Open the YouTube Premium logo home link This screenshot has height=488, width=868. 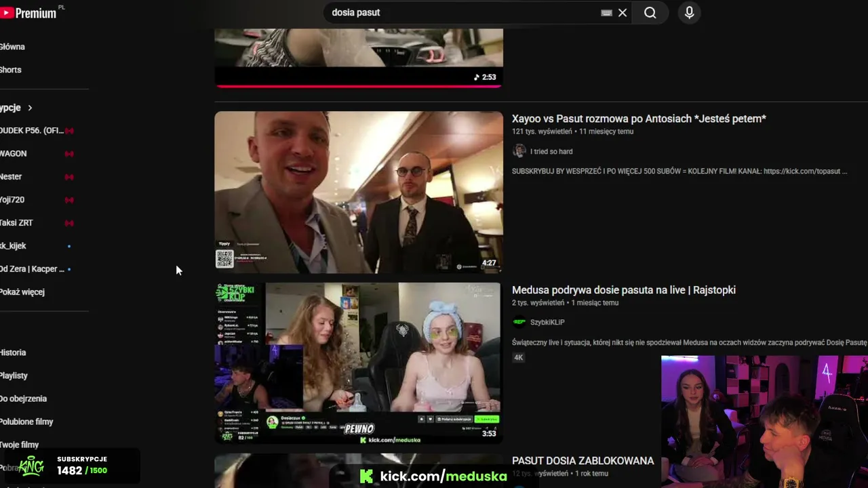point(28,12)
